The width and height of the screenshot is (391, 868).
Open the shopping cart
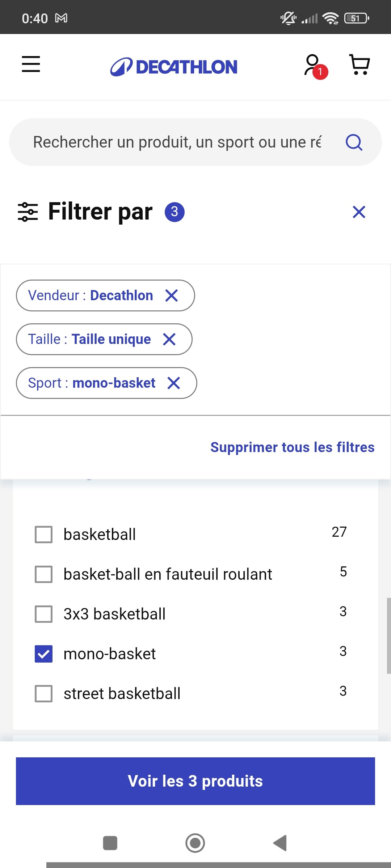point(360,65)
